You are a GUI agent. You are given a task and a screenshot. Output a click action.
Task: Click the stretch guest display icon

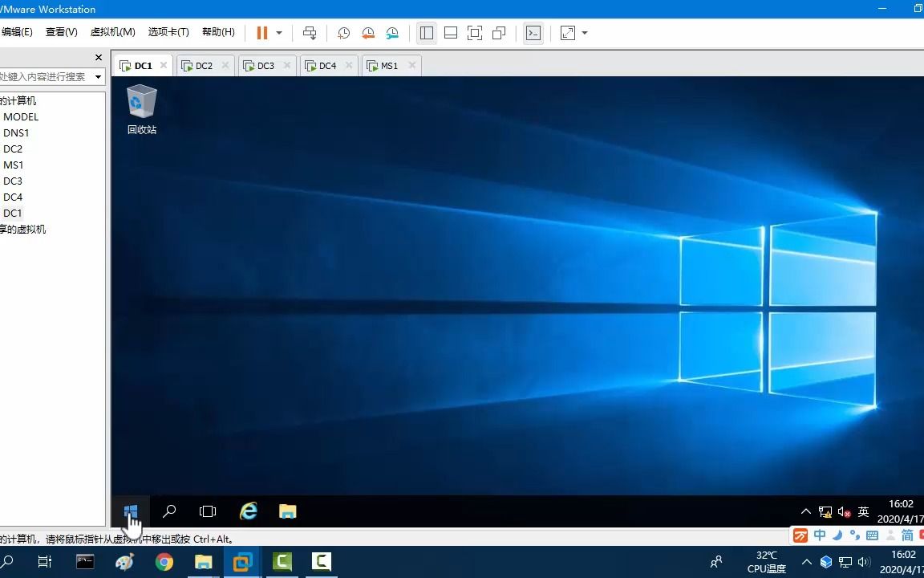click(x=568, y=33)
